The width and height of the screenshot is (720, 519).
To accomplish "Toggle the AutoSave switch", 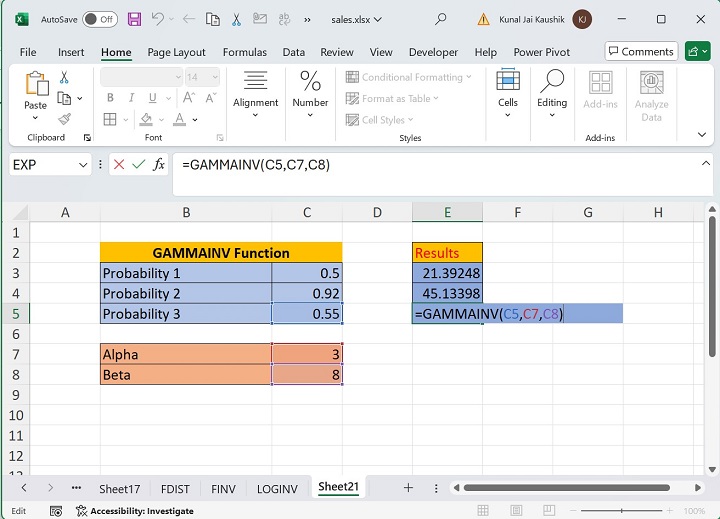I will [x=99, y=19].
